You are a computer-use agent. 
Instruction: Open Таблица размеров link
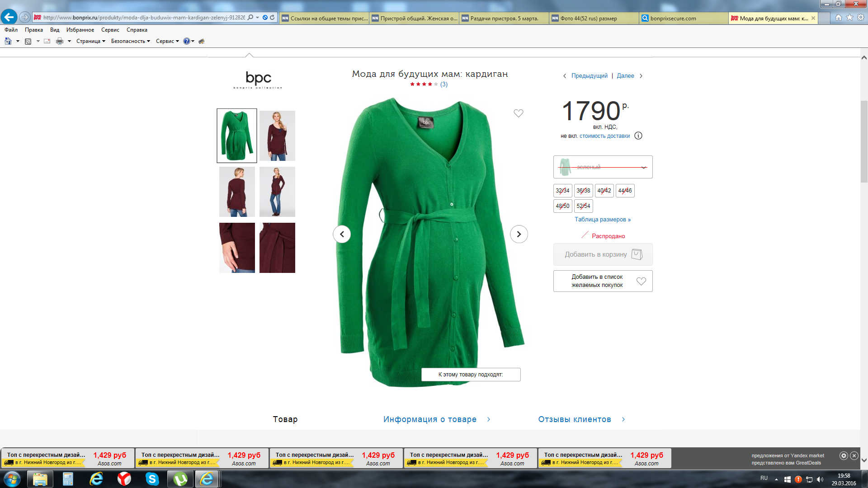point(603,220)
